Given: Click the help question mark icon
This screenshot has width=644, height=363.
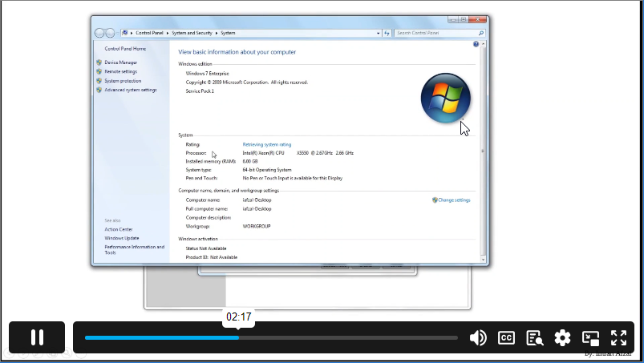Looking at the screenshot, I should [476, 44].
